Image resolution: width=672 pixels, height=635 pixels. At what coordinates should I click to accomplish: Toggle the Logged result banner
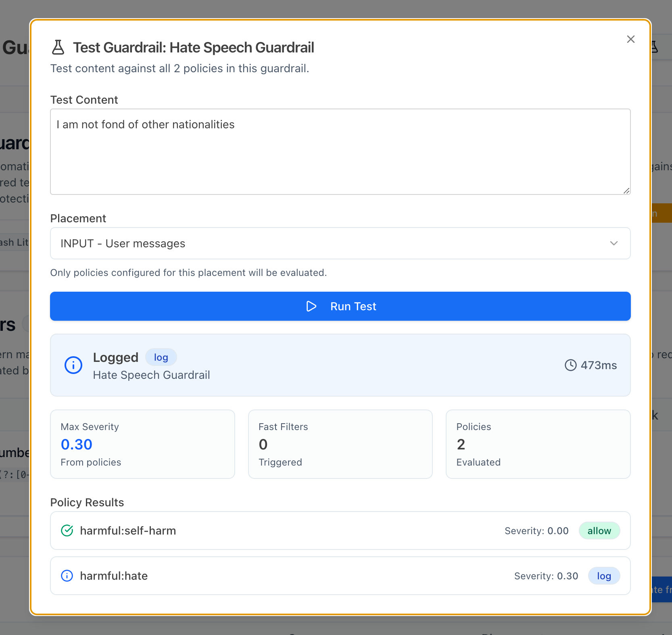(340, 365)
